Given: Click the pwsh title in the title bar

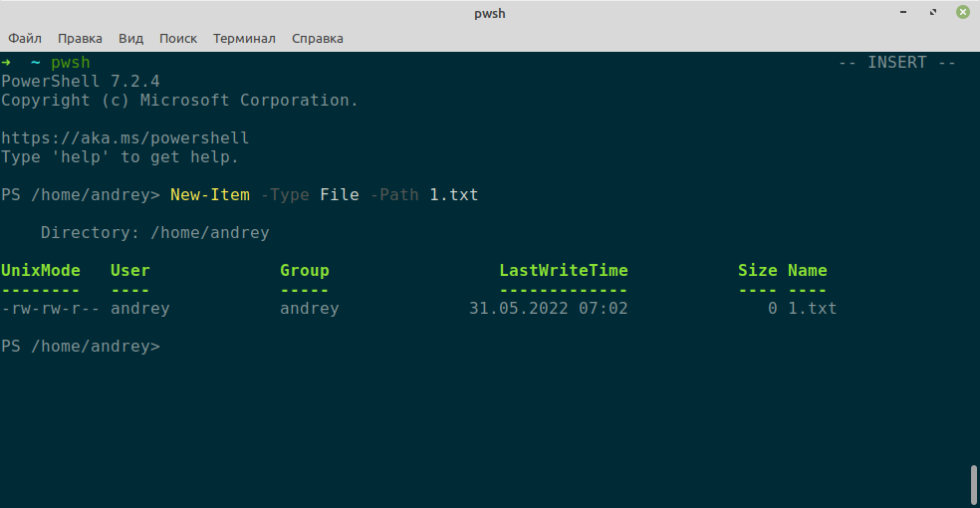Looking at the screenshot, I should click(490, 13).
